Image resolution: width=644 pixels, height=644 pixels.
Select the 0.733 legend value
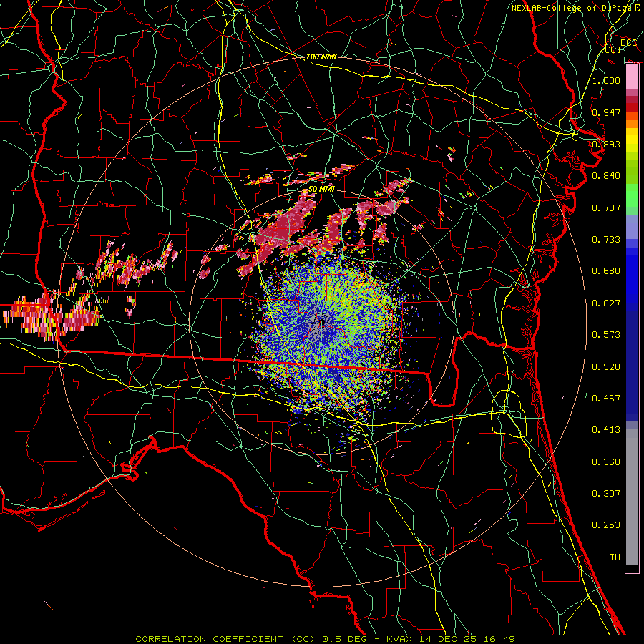point(606,240)
